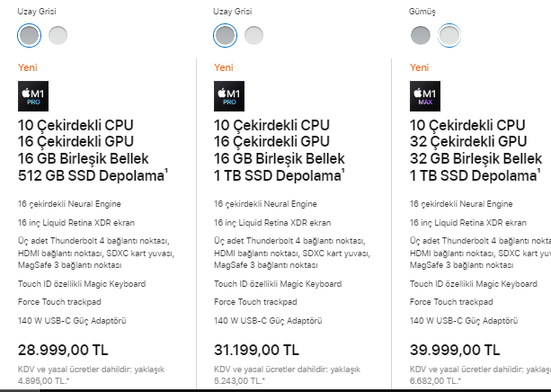Open the storage footnote in the 31.199,00 TL model
The height and width of the screenshot is (392, 551).
click(343, 170)
